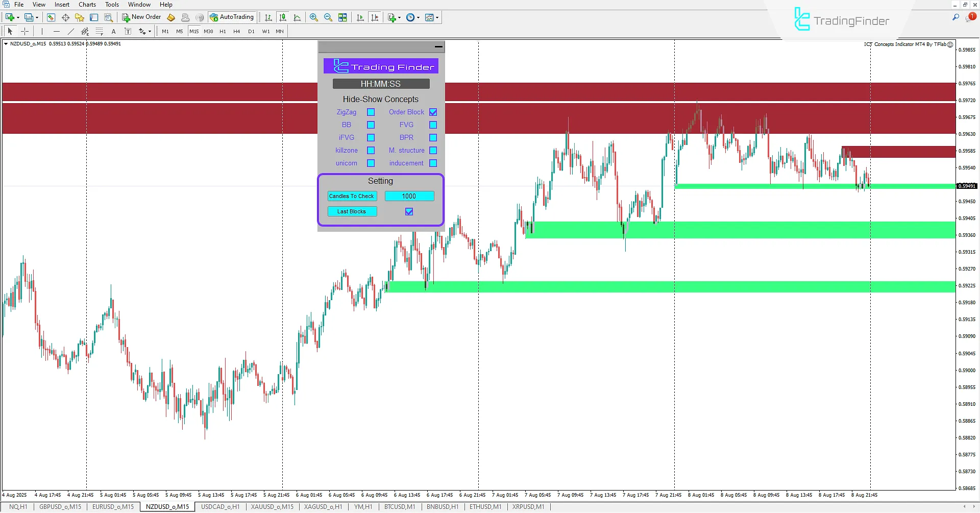Uncheck the Order Block checkbox
The image size is (980, 513).
[x=433, y=112]
